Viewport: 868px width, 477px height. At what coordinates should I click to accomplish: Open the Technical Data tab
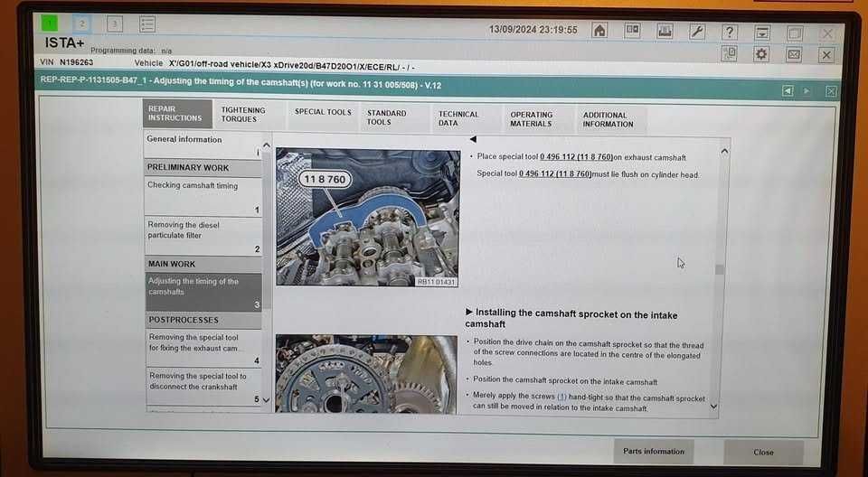click(x=467, y=118)
